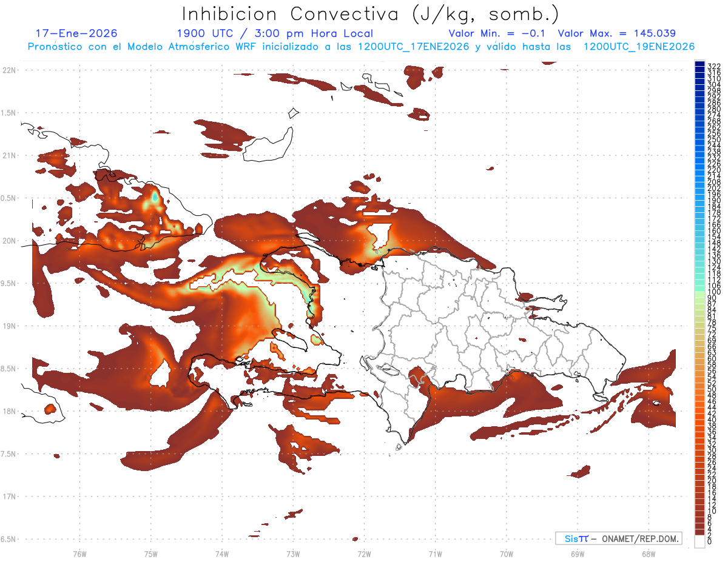
Task: Click the WRF model forecast description line
Action: (361, 46)
